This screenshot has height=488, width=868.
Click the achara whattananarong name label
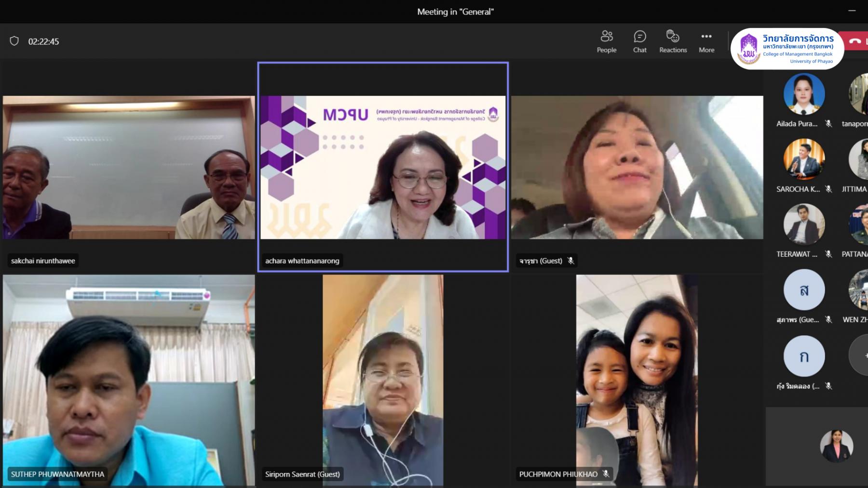click(x=302, y=261)
